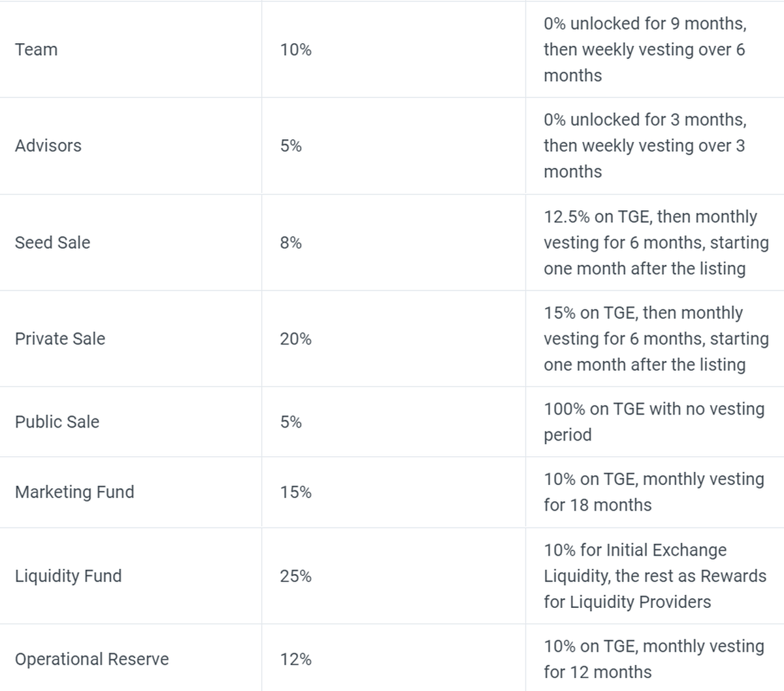Select the Private Sale 20% value

coord(296,339)
